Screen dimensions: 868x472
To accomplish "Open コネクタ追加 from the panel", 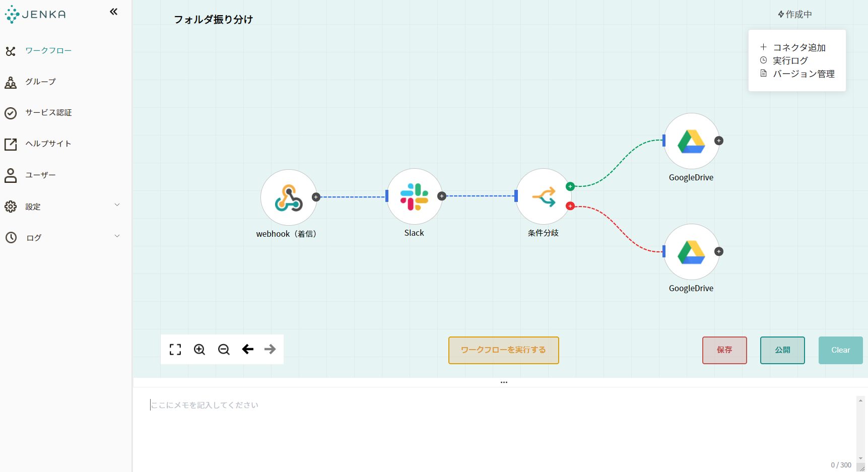I will click(793, 47).
